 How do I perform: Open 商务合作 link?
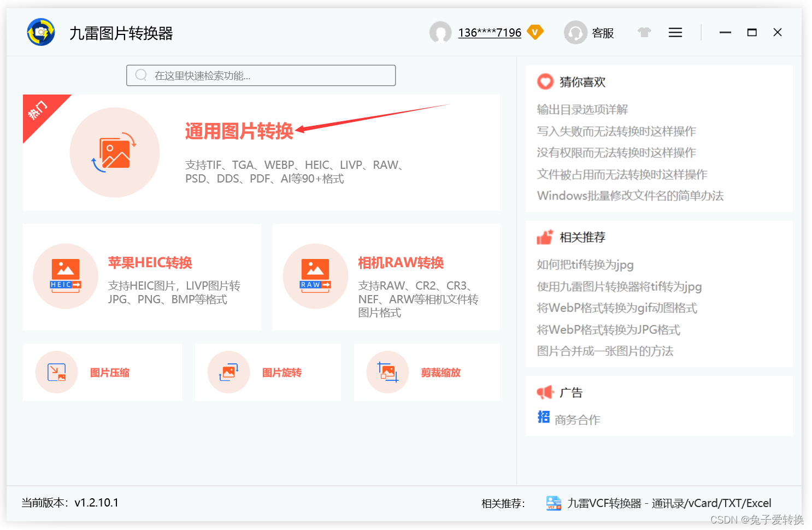pyautogui.click(x=577, y=420)
